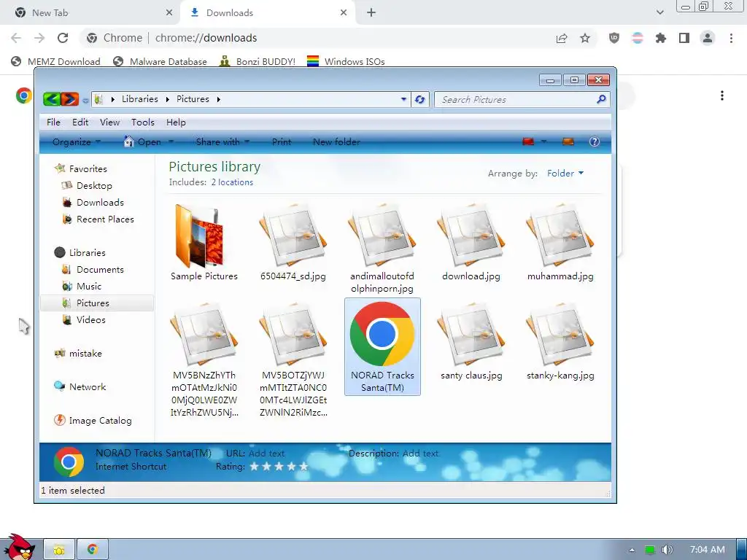This screenshot has width=747, height=560.
Task: Click the uBlock shield extension icon
Action: tap(614, 38)
